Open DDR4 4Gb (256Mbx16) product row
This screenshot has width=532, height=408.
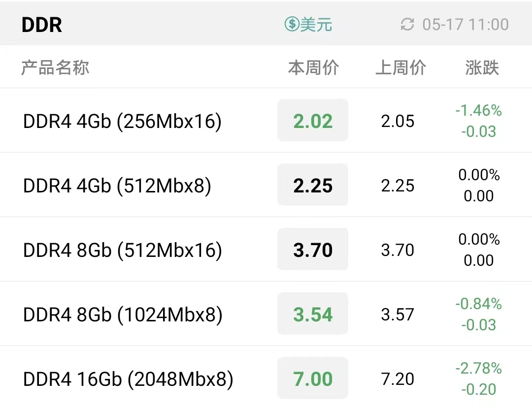tap(266, 120)
